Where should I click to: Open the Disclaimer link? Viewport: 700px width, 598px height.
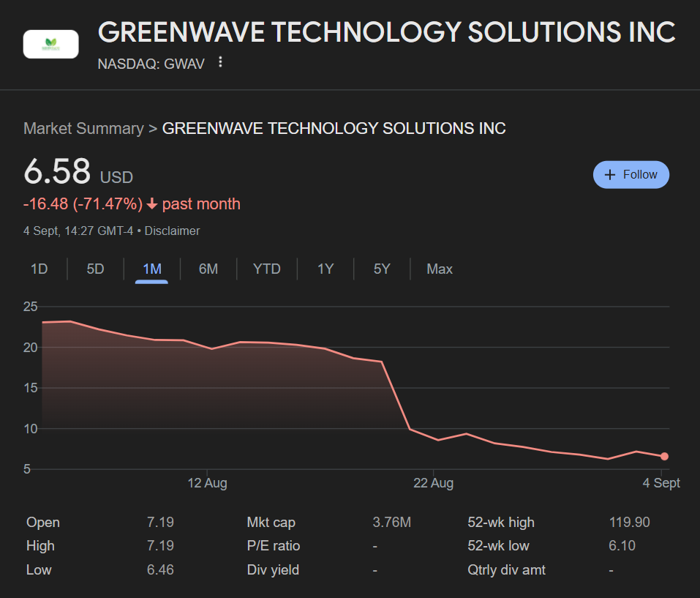pos(172,231)
